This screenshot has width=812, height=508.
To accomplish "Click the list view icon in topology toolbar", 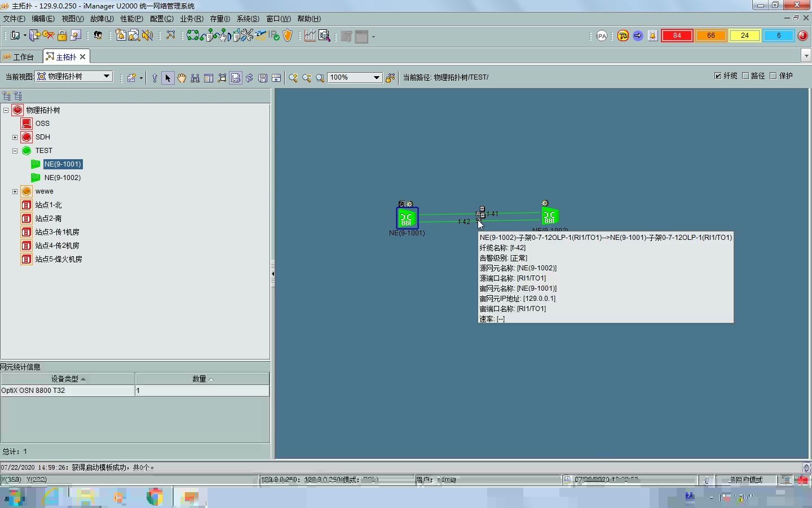I will click(209, 78).
